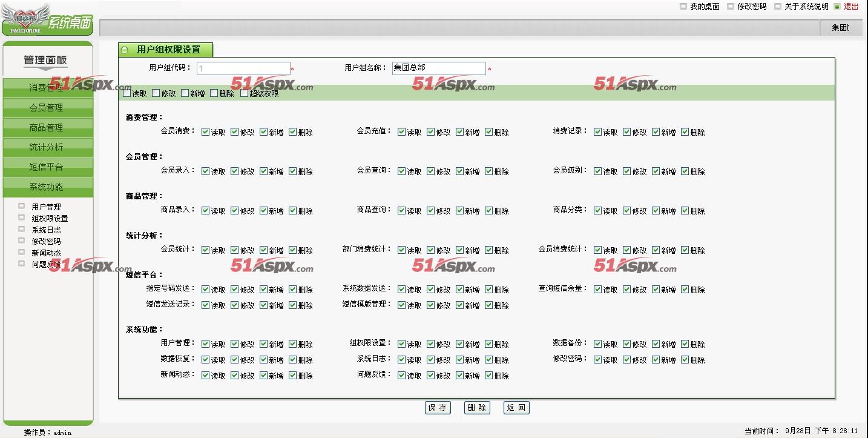The image size is (868, 438).
Task: Expand the 会员管理 sidebar menu
Action: [48, 108]
